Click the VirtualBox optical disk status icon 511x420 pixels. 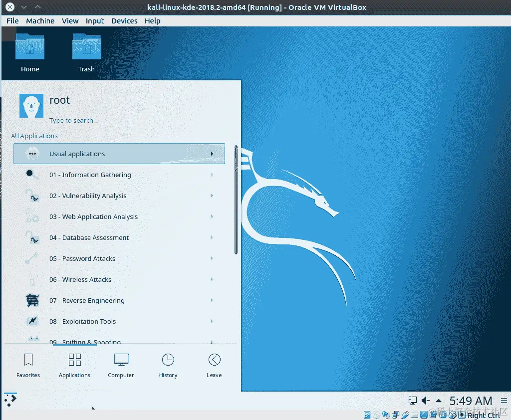click(376, 415)
